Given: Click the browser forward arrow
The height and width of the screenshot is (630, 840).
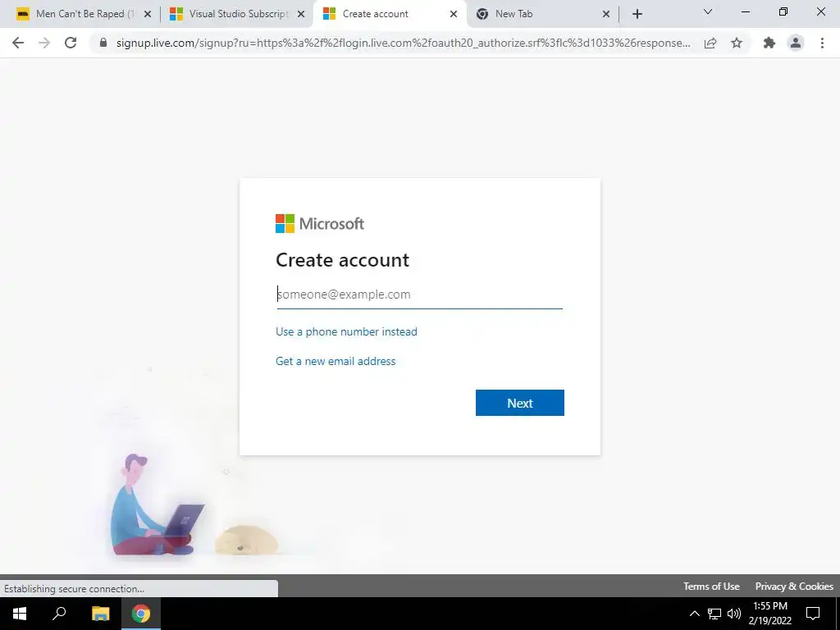Looking at the screenshot, I should (44, 43).
